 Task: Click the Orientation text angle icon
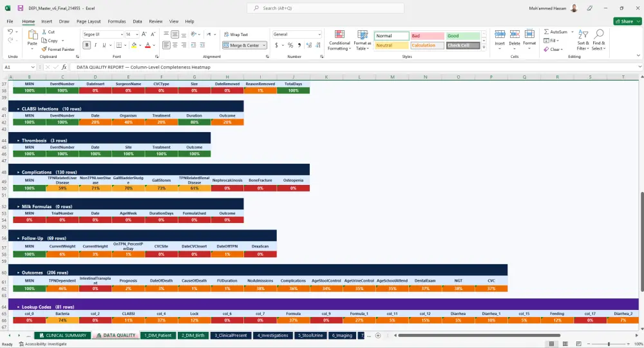pyautogui.click(x=194, y=35)
